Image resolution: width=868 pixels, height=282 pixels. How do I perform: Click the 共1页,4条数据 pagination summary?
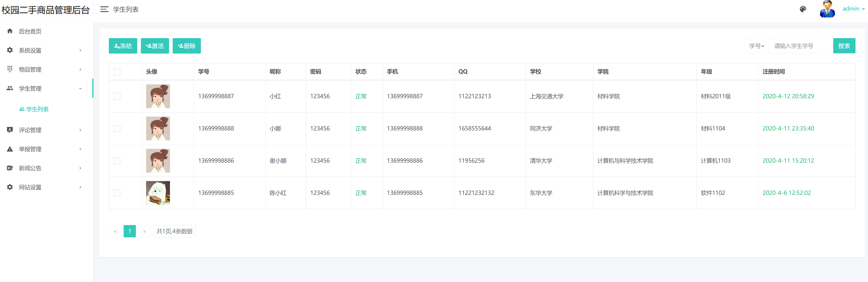coord(174,231)
